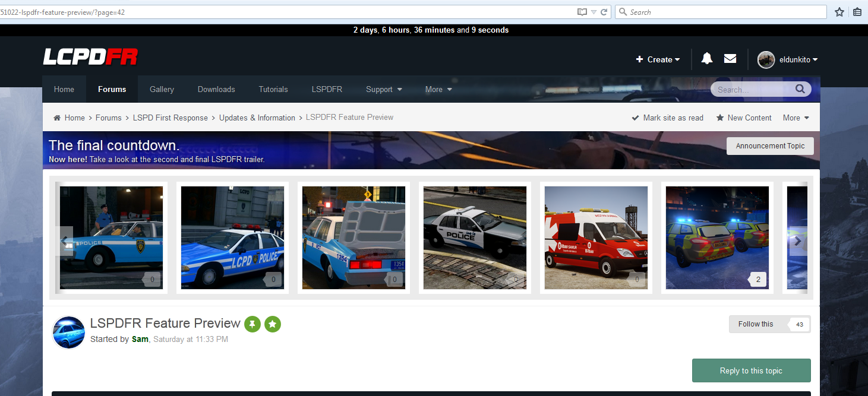This screenshot has width=868, height=396.
Task: Click the Sam author link
Action: point(140,339)
